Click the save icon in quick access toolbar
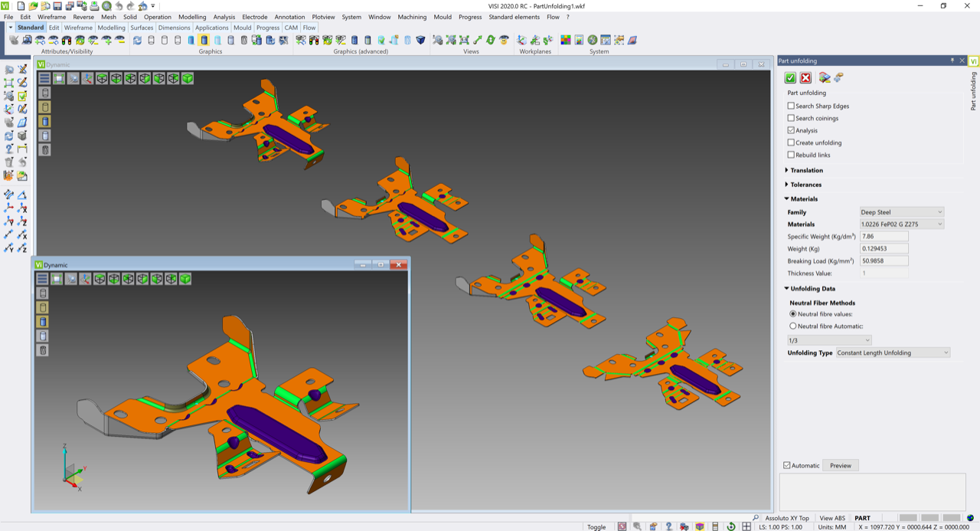 click(58, 5)
